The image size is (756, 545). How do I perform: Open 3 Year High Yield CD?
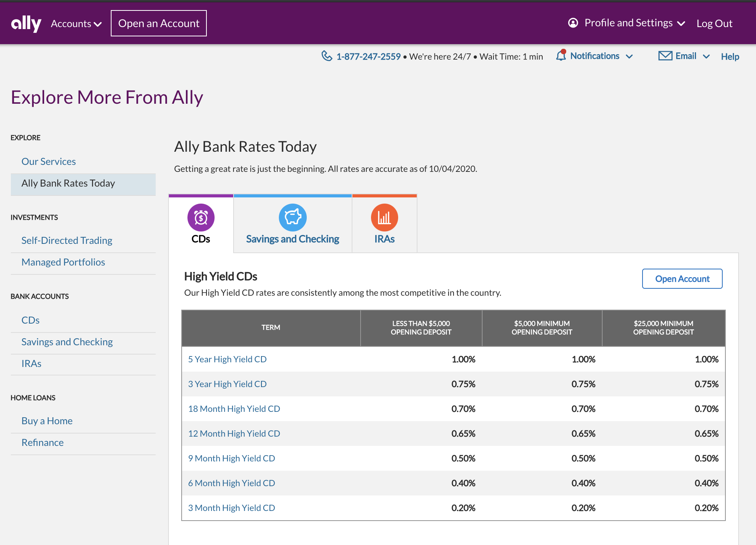point(227,384)
